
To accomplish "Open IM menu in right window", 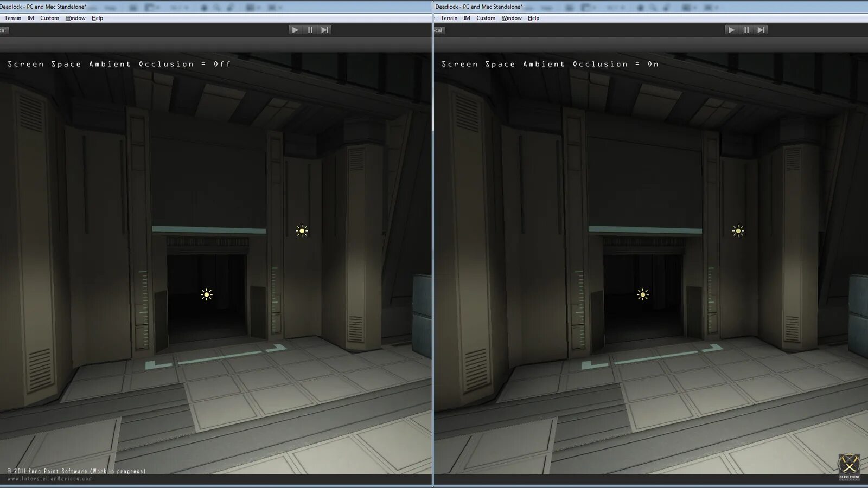I will pyautogui.click(x=467, y=18).
